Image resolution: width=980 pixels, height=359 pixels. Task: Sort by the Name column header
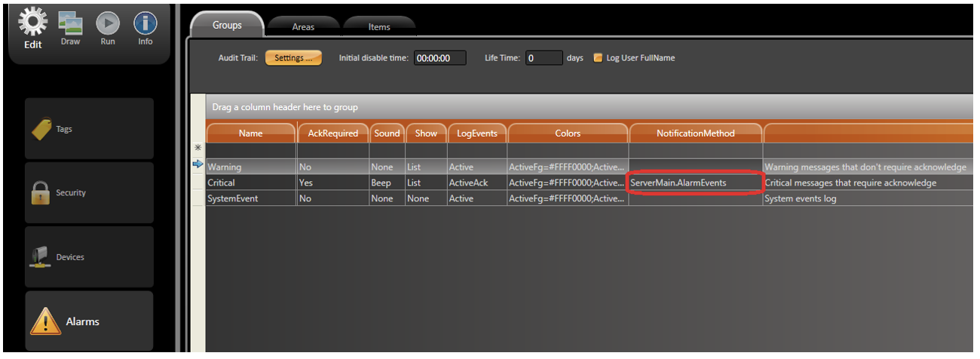[x=251, y=133]
